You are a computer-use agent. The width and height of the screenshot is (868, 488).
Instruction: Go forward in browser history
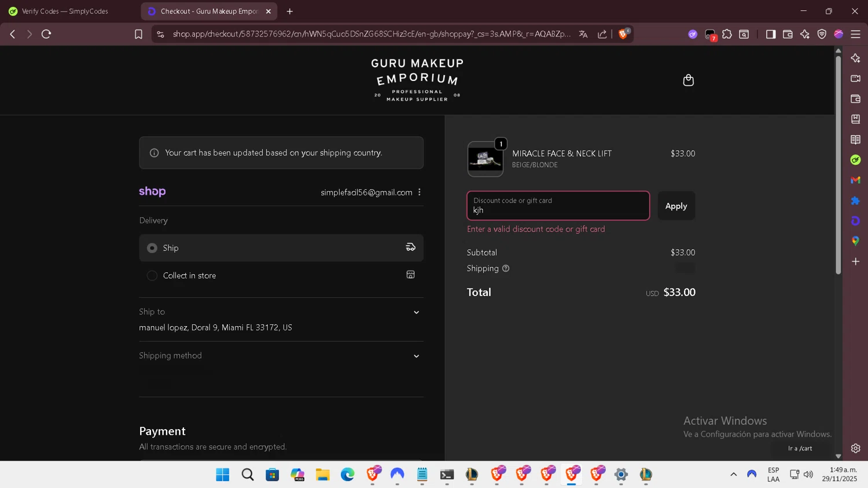point(29,34)
